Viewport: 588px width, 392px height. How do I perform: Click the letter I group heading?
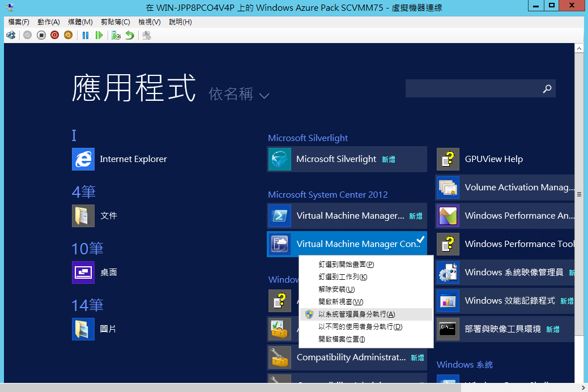(x=74, y=135)
